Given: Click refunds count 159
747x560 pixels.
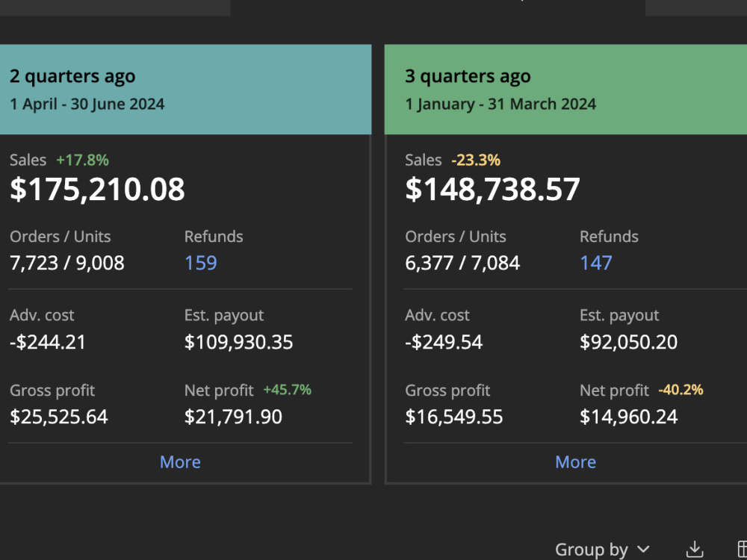Looking at the screenshot, I should coord(200,263).
